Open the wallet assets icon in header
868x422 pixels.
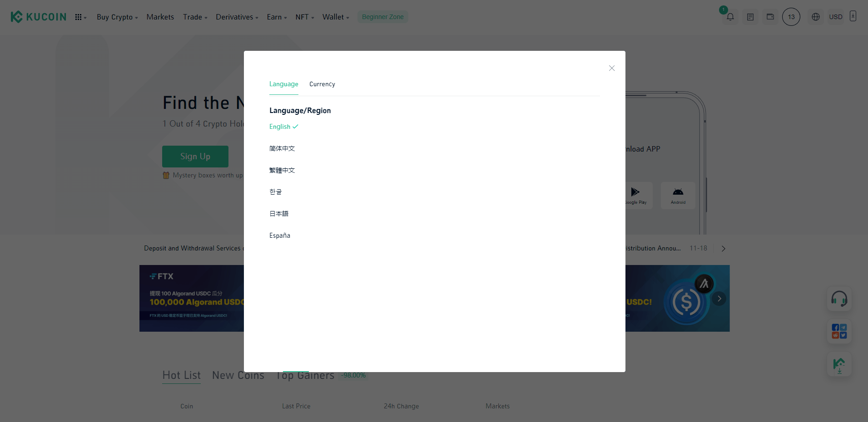[x=770, y=17]
